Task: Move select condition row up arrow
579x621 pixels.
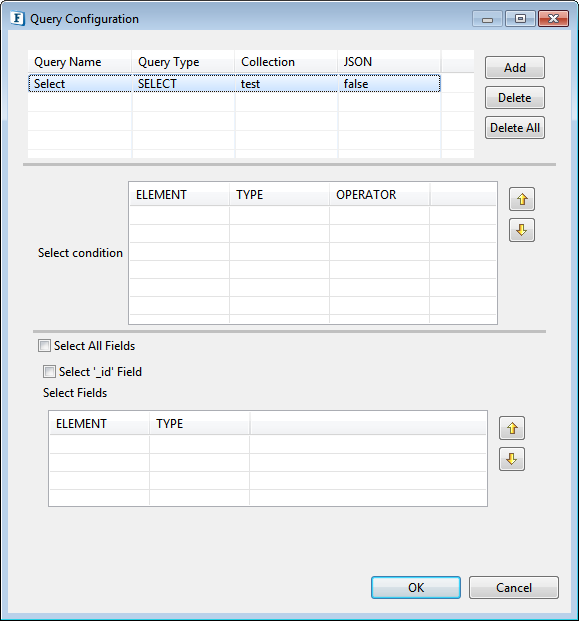Action: (522, 199)
